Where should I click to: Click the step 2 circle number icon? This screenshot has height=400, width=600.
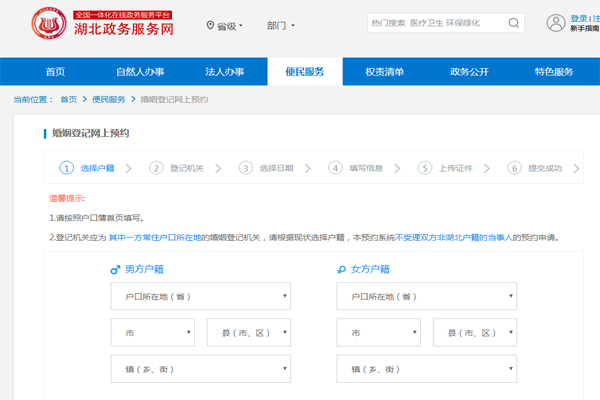click(156, 168)
